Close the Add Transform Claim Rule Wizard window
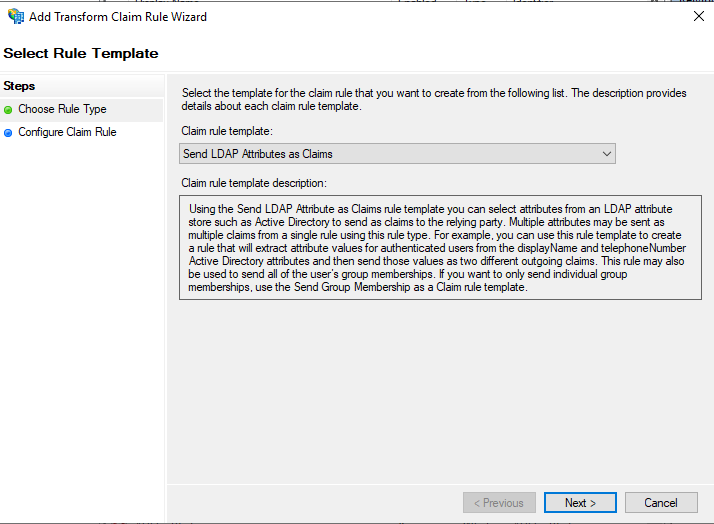The image size is (714, 524). pyautogui.click(x=699, y=16)
